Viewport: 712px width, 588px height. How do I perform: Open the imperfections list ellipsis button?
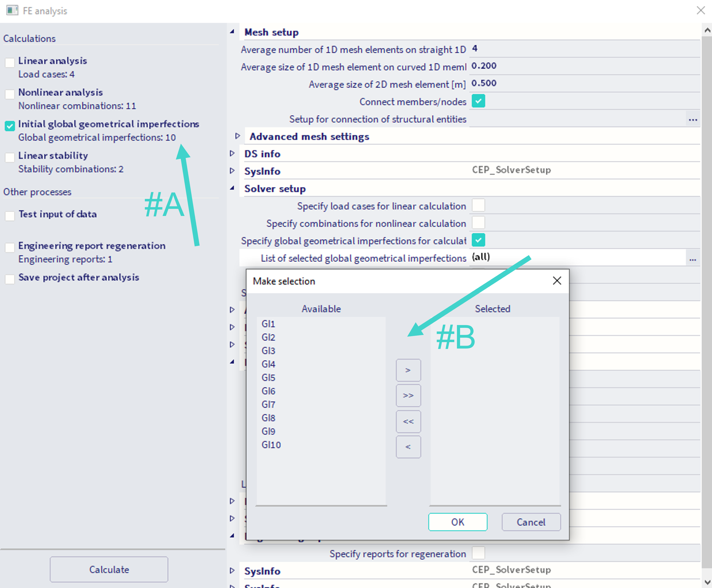tap(692, 259)
